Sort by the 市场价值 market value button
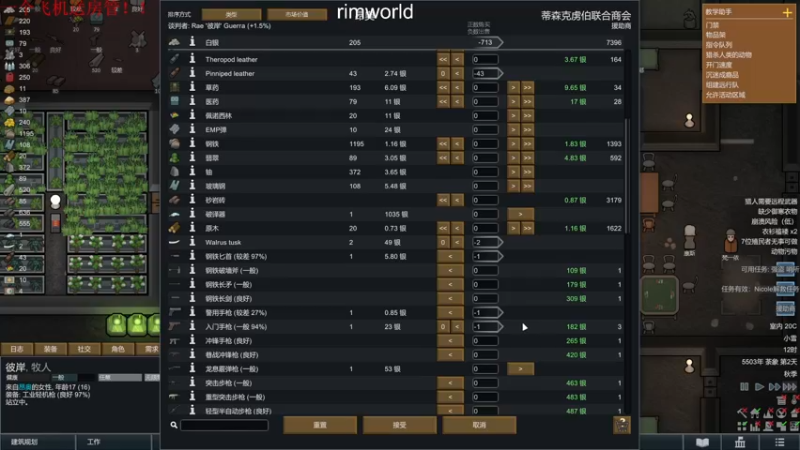The image size is (800, 450). coord(296,14)
